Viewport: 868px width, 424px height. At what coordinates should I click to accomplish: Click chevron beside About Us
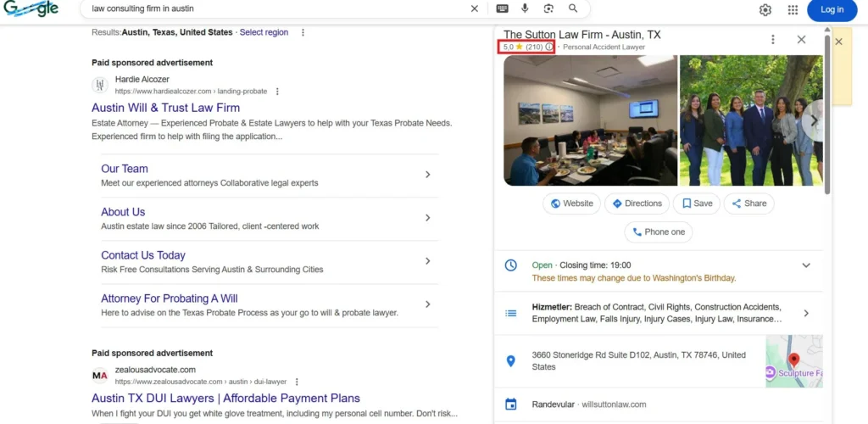point(427,218)
